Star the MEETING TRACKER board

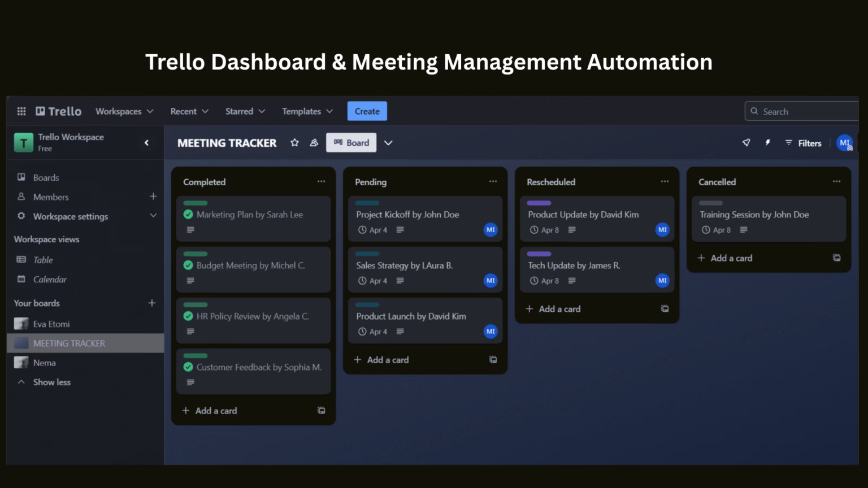click(x=294, y=143)
